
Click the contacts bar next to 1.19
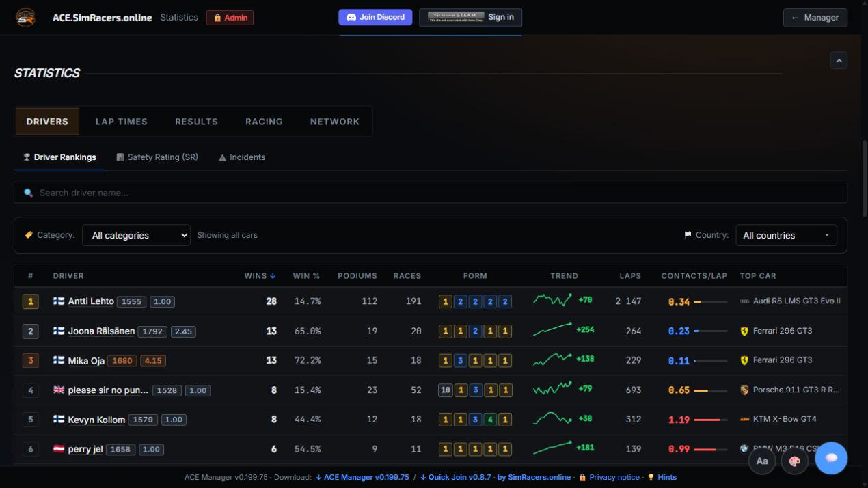click(x=710, y=420)
